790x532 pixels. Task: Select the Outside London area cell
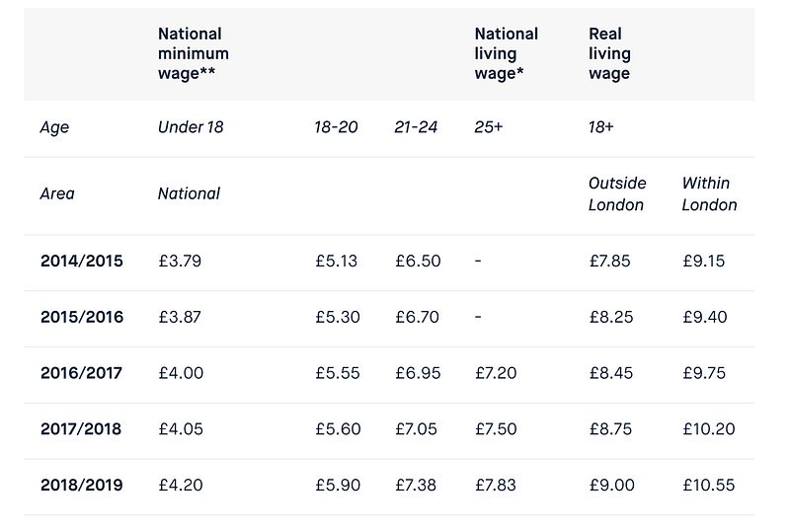617,194
